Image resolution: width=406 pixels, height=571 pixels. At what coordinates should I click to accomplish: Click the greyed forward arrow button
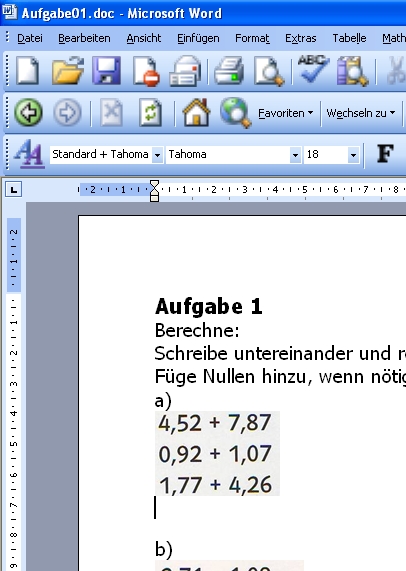click(x=67, y=113)
